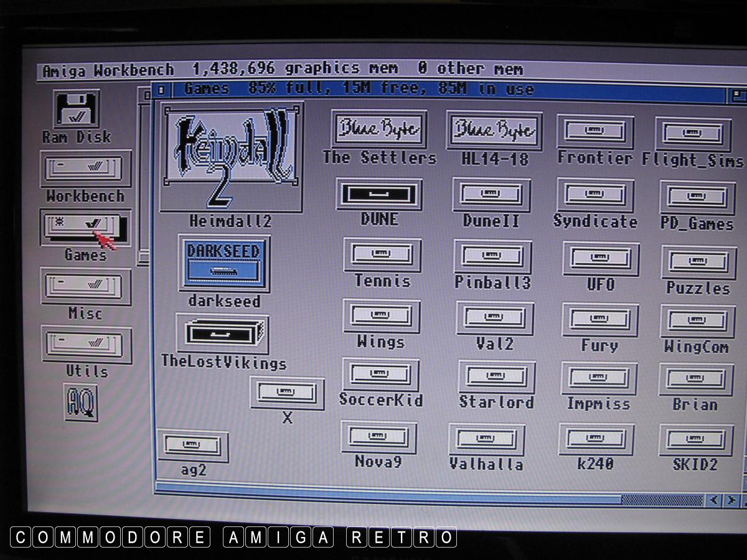
Task: Open the Misc hard disk icon
Action: (86, 286)
